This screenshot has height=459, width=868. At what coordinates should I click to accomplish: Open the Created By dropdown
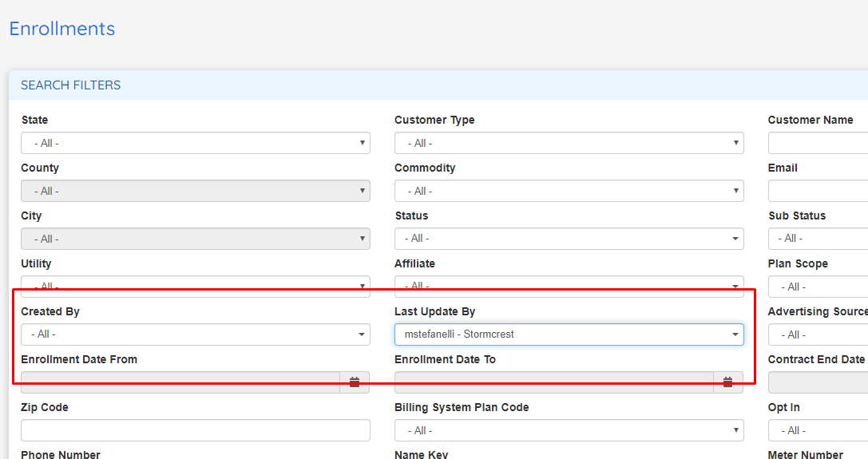click(196, 334)
